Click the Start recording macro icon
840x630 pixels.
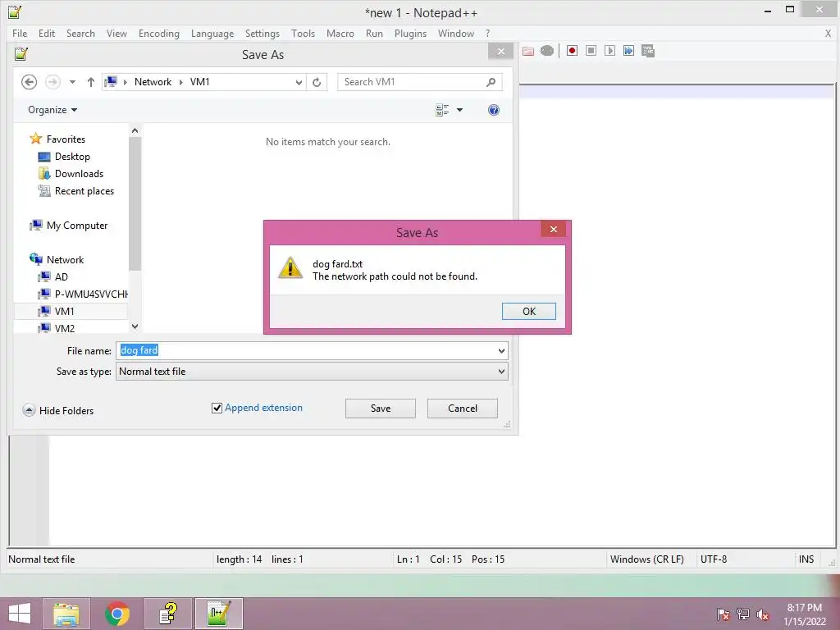572,50
